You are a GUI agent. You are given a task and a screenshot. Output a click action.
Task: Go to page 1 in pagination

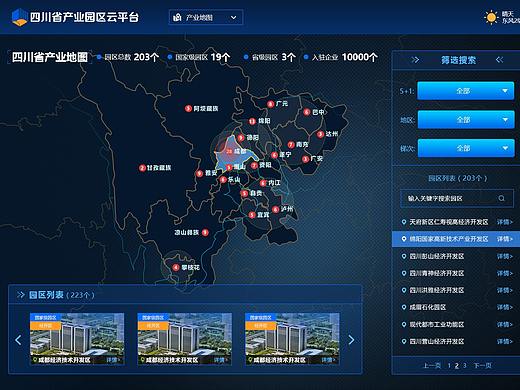[x=449, y=366]
